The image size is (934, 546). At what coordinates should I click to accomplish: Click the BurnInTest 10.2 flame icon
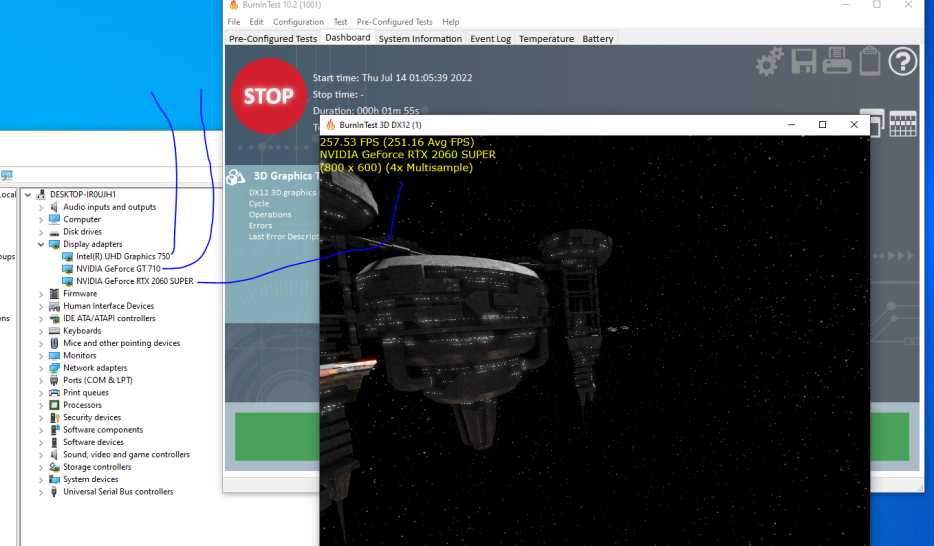click(234, 5)
